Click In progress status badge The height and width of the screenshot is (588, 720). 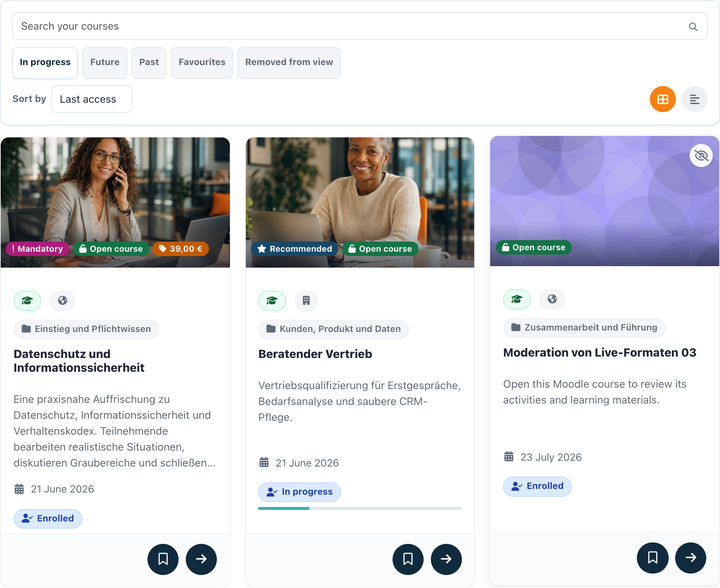click(300, 492)
